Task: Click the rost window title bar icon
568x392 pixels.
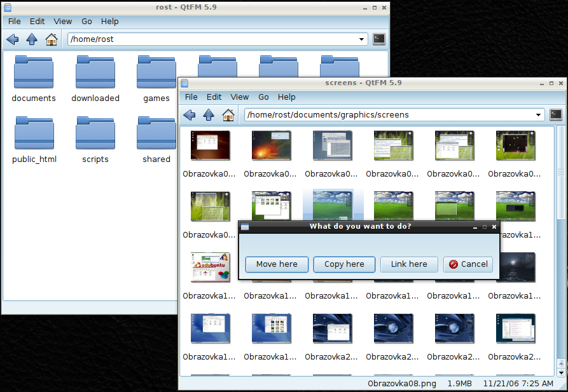Action: 7,7
